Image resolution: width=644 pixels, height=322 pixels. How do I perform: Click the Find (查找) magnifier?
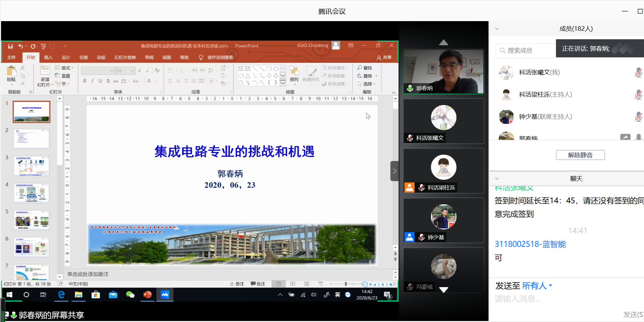pos(365,68)
